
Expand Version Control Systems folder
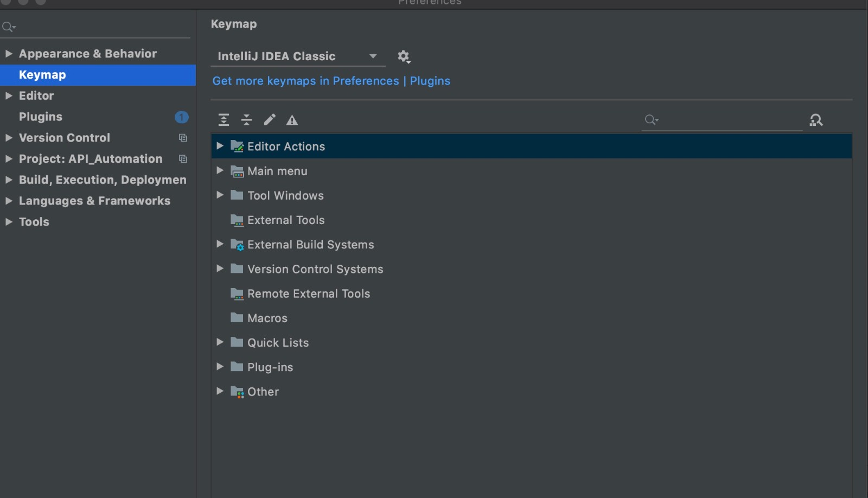click(220, 269)
